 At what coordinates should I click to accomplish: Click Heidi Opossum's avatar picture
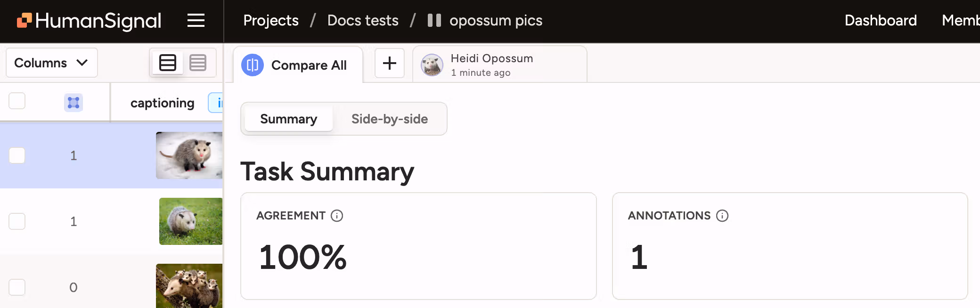[x=432, y=65]
